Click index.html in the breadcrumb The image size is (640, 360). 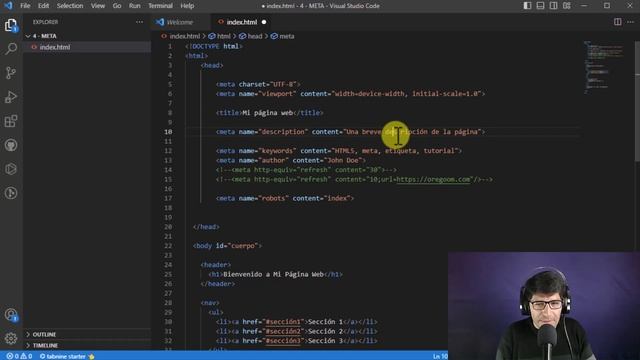[x=184, y=36]
